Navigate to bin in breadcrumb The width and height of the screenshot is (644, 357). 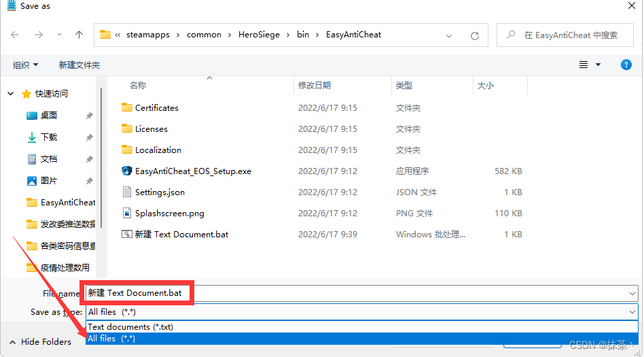(303, 35)
